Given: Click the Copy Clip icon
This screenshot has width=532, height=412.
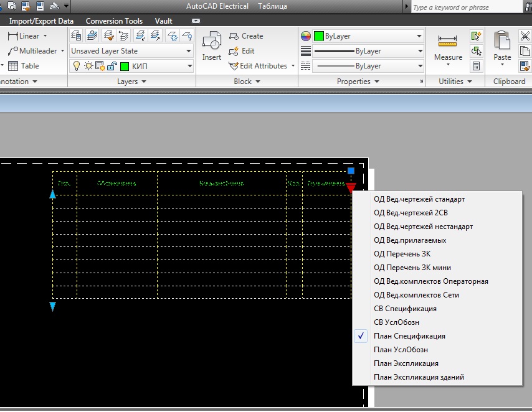Looking at the screenshot, I should point(525,51).
